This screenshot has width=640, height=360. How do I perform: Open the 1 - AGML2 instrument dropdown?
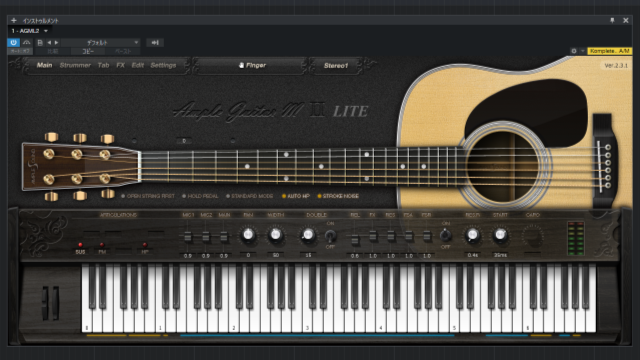click(x=29, y=31)
